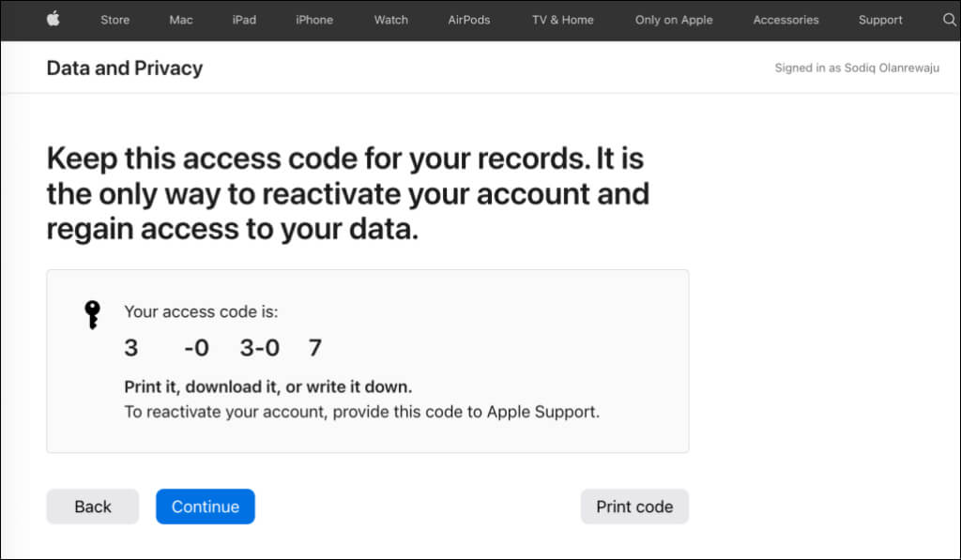The image size is (961, 560).
Task: Open the Support menu item
Action: 880,20
